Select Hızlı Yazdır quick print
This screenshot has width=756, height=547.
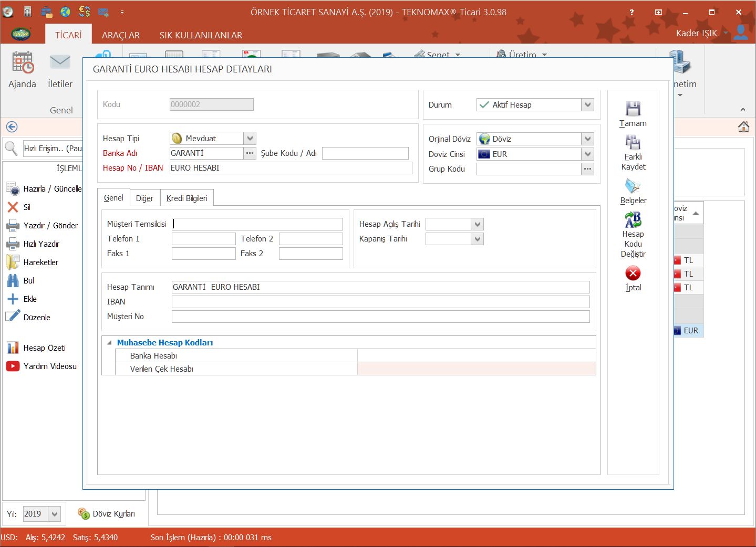(x=33, y=244)
